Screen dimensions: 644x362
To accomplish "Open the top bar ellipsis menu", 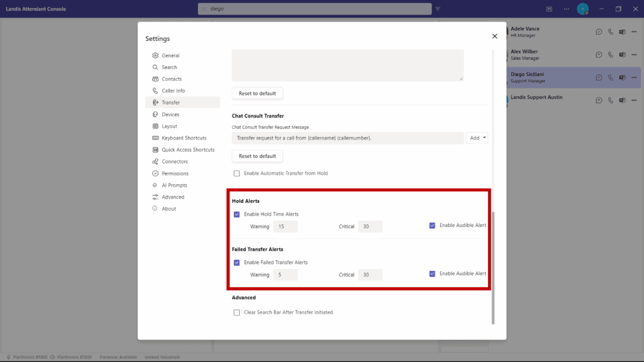I will [565, 9].
